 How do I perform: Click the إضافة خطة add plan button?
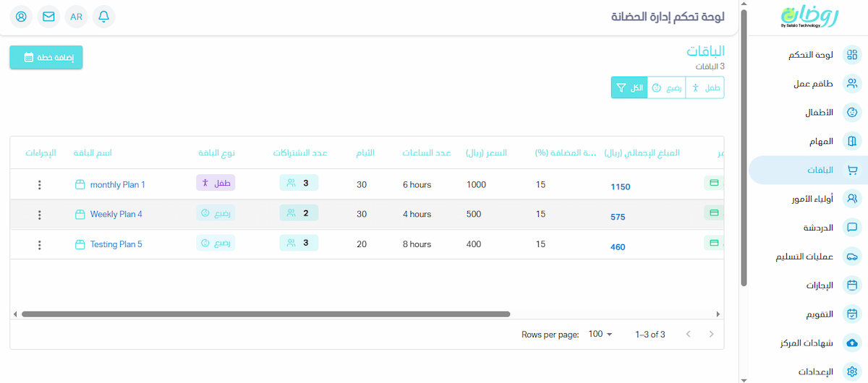click(46, 58)
